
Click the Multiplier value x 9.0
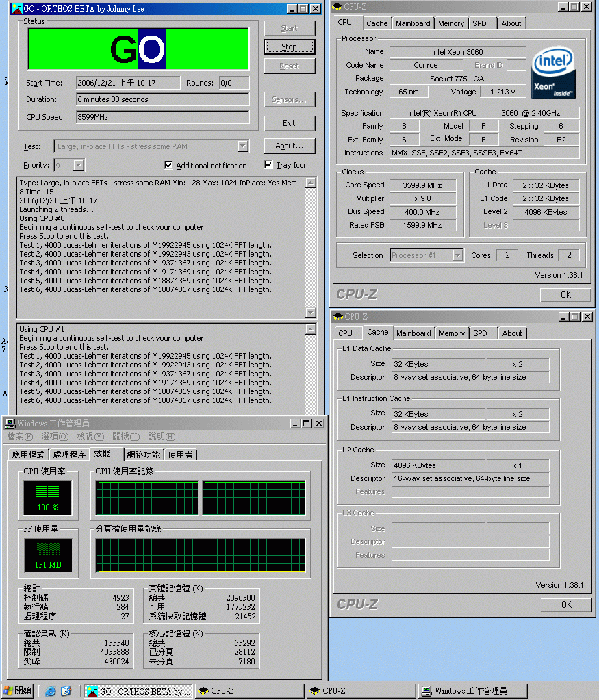coord(422,198)
